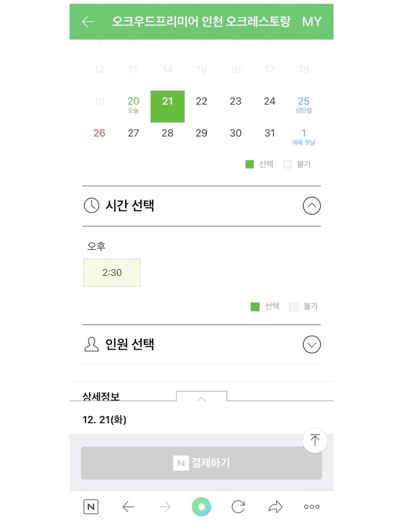Tap the back arrow in green header

click(x=88, y=22)
